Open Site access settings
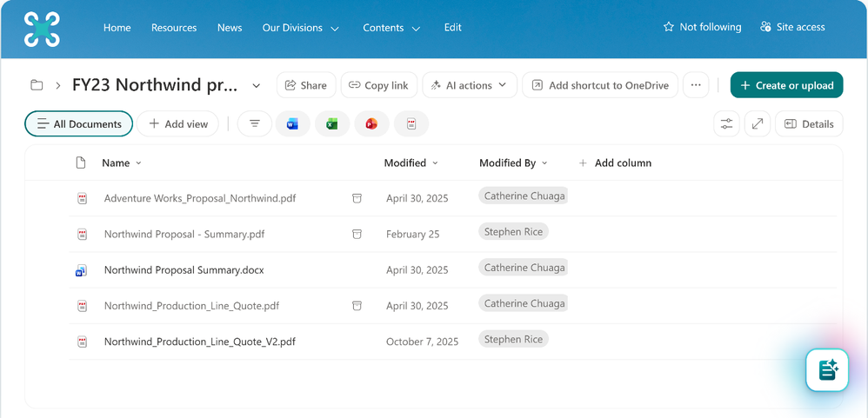868x418 pixels. coord(792,27)
